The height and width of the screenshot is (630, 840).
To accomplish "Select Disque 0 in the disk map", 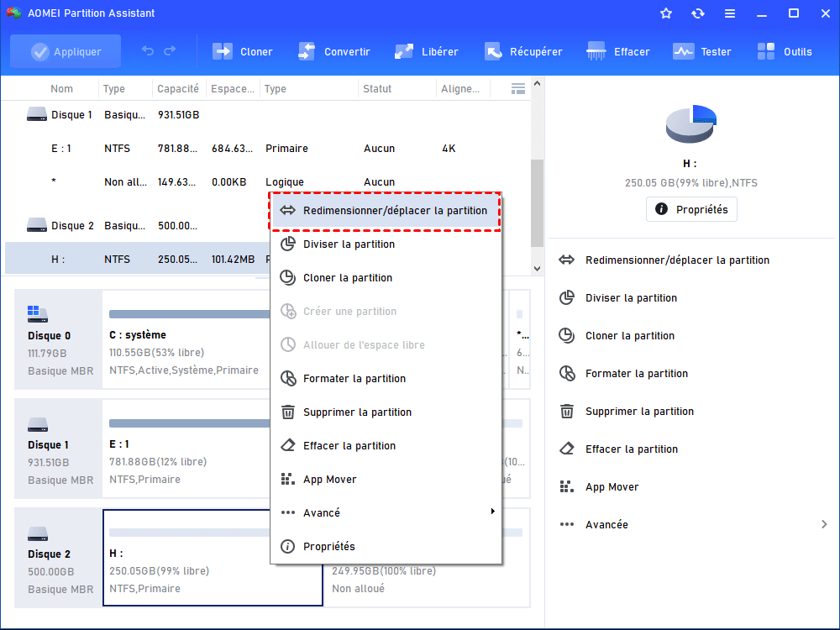I will [x=59, y=339].
